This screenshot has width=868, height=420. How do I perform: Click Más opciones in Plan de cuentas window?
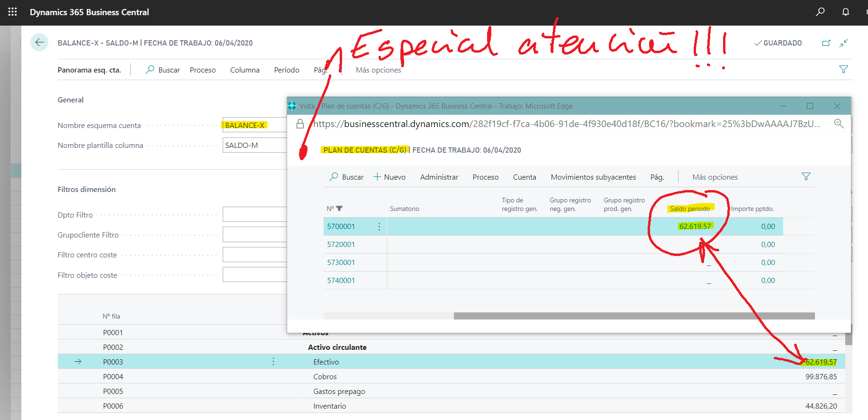click(x=715, y=177)
